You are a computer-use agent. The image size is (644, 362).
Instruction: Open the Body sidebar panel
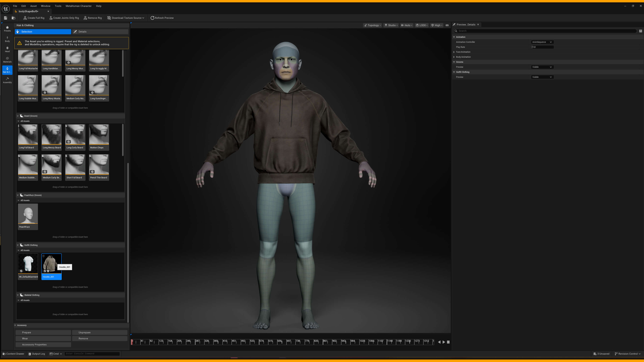tap(7, 39)
